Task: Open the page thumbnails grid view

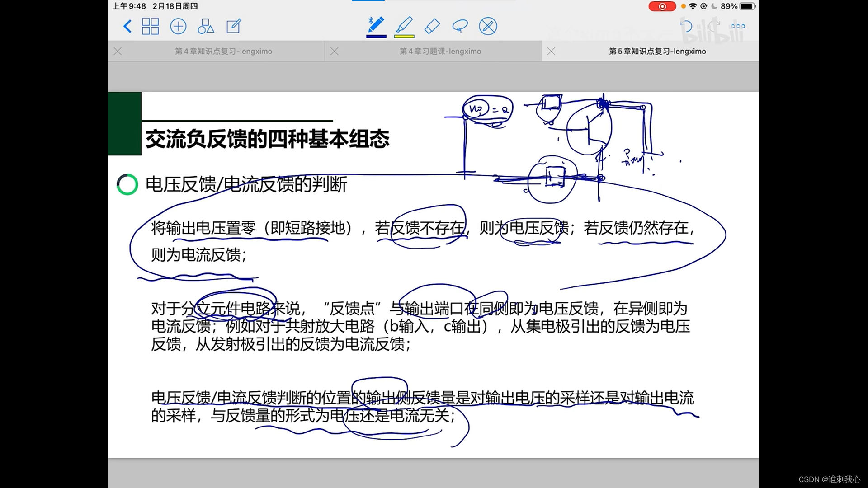Action: tap(150, 26)
